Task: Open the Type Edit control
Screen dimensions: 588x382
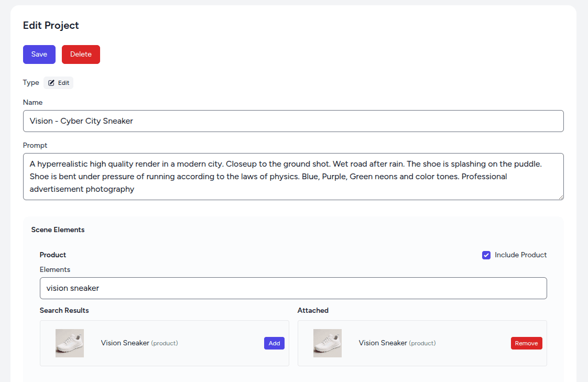Action: 58,82
